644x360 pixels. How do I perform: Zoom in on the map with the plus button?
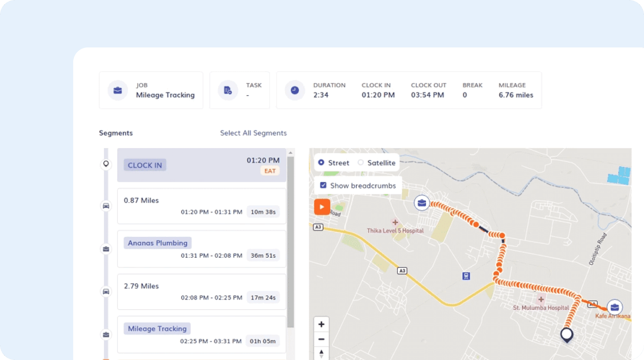[321, 324]
